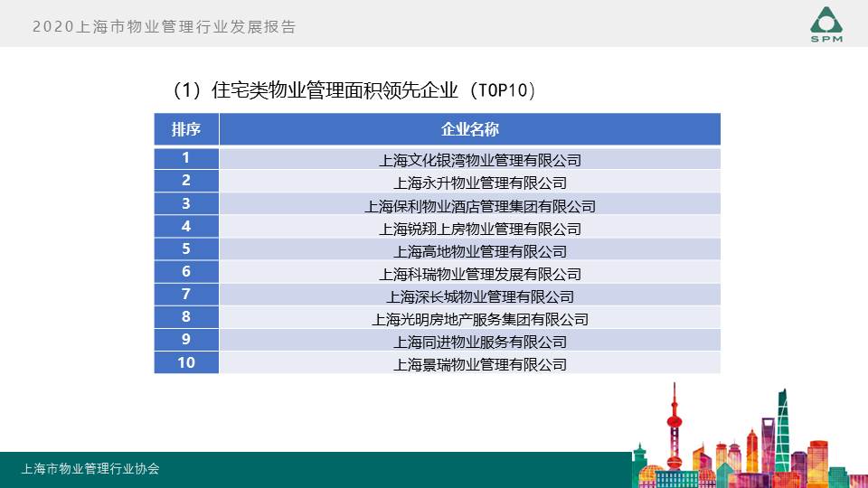
Task: Click the footer text 上海市物业管理行业协会
Action: [90, 469]
